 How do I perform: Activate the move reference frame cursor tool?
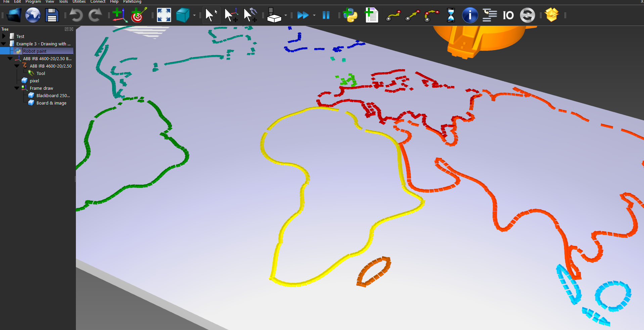pyautogui.click(x=231, y=15)
